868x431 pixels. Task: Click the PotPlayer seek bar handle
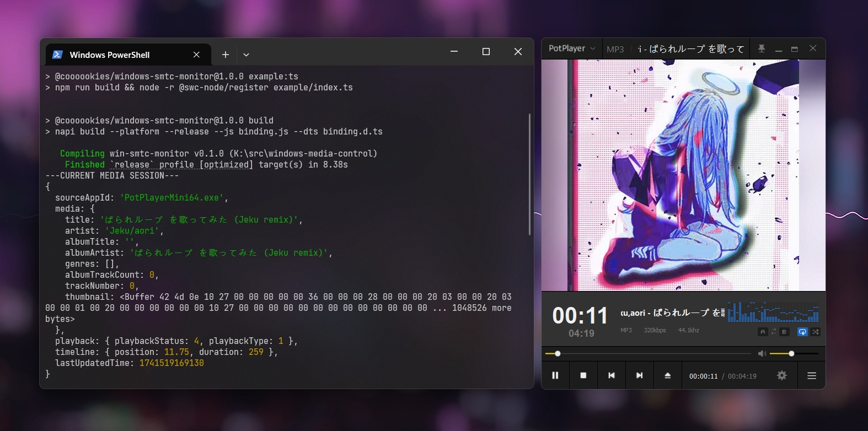tap(558, 353)
